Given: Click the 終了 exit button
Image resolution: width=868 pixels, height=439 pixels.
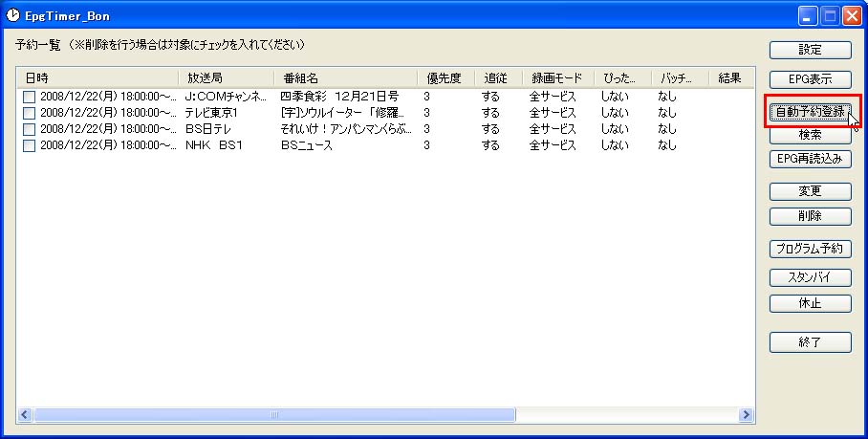Looking at the screenshot, I should click(x=810, y=342).
